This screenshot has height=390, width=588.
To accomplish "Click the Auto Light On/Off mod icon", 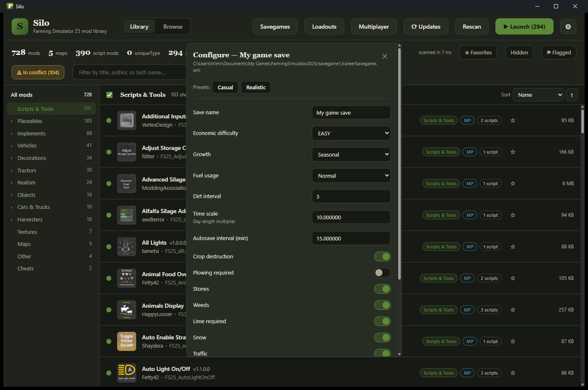I will (x=127, y=373).
